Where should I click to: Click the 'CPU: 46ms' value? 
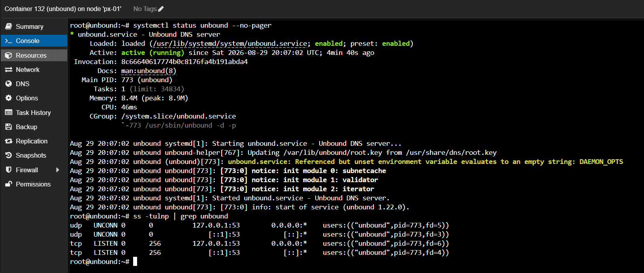click(x=129, y=107)
